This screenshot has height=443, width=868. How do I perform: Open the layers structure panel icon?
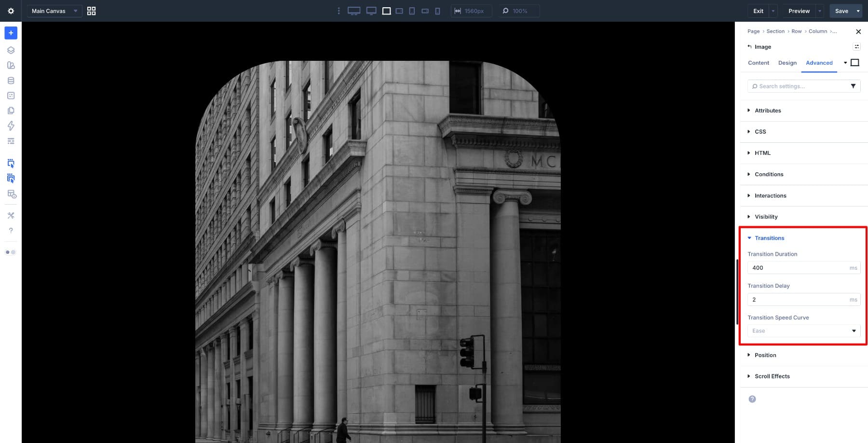11,50
